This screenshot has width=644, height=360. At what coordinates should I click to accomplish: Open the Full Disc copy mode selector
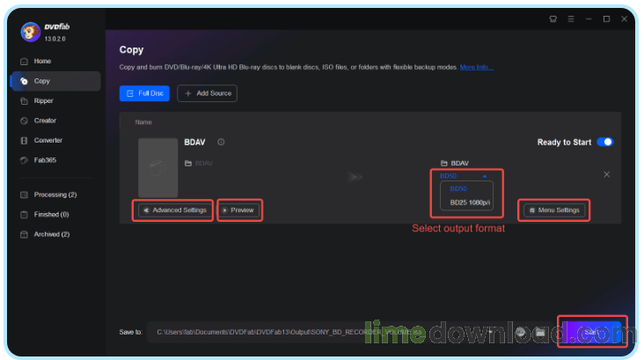pyautogui.click(x=144, y=93)
